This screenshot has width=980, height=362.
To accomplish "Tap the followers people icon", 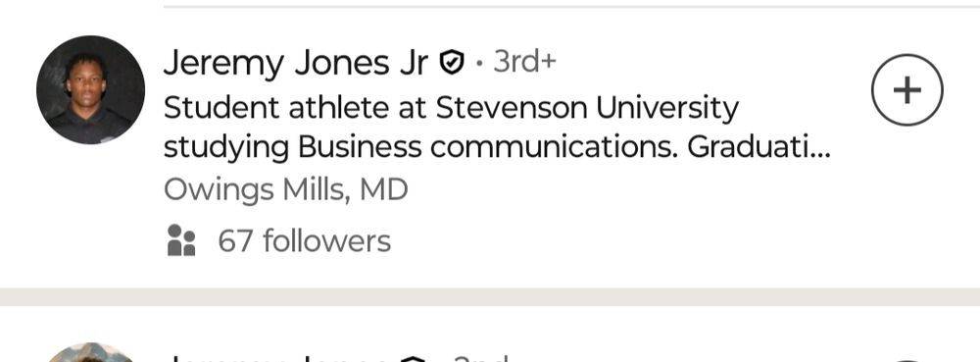I will [181, 240].
